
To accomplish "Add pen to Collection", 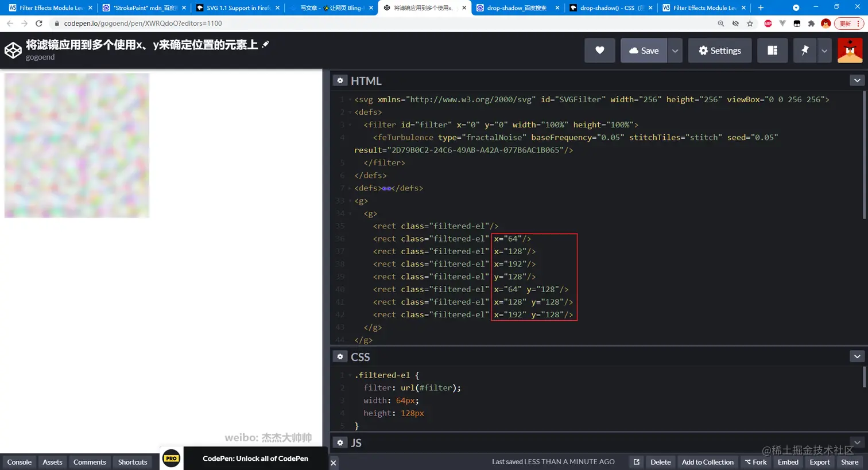I will pos(707,462).
